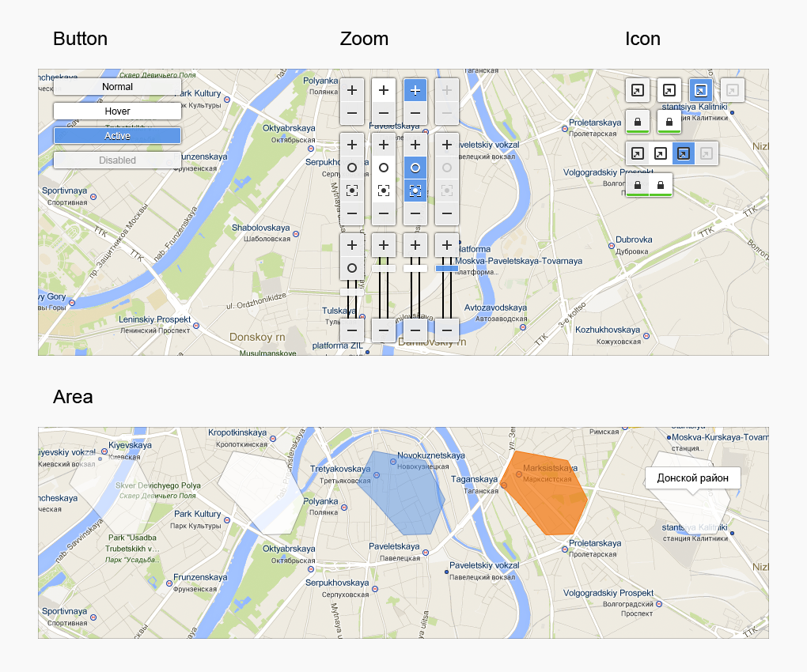Click minus on the first four-button zoom control
The height and width of the screenshot is (672, 807).
click(352, 213)
